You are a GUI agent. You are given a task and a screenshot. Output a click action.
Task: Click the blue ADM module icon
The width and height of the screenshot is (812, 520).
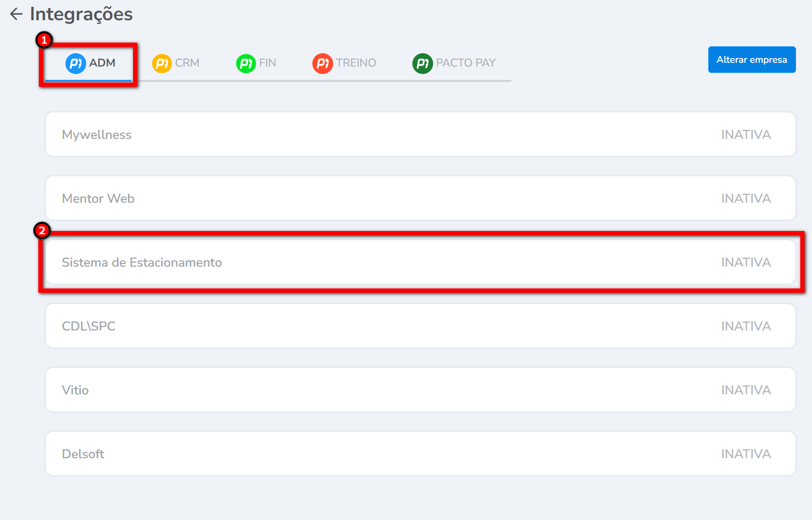pyautogui.click(x=76, y=63)
